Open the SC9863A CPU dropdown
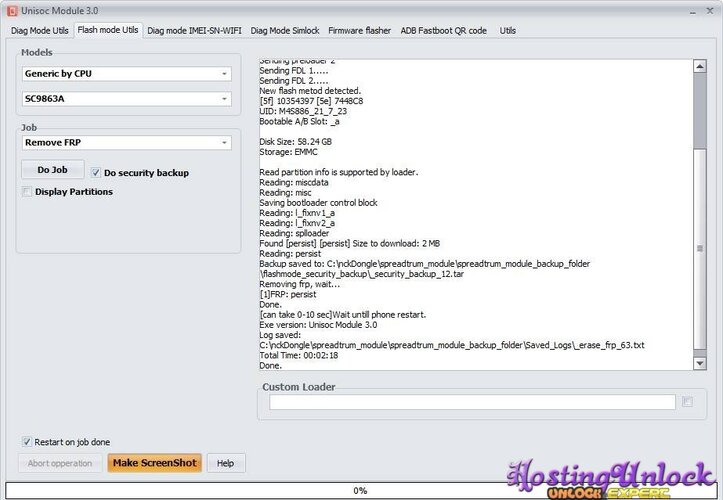This screenshot has width=723, height=500. tap(127, 99)
